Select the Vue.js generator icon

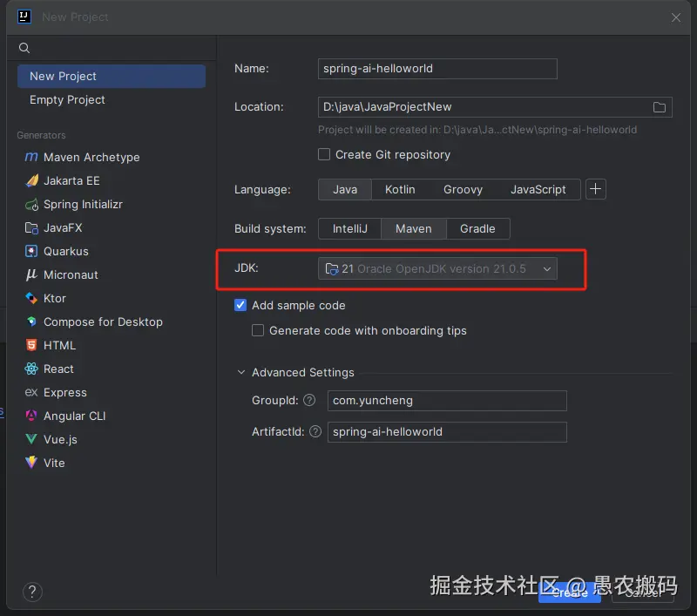(31, 439)
